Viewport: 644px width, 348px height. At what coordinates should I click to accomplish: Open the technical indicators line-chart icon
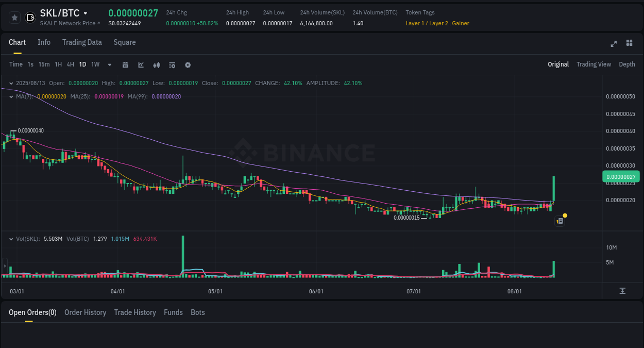pos(141,65)
